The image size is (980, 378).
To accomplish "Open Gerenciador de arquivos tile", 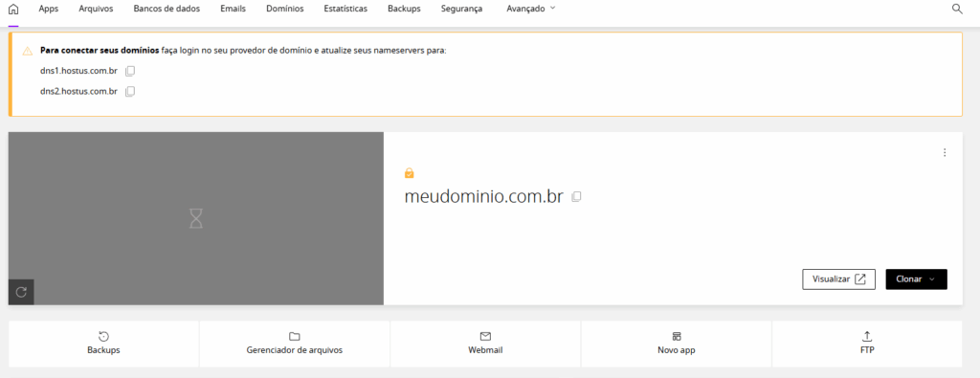I will (x=295, y=344).
